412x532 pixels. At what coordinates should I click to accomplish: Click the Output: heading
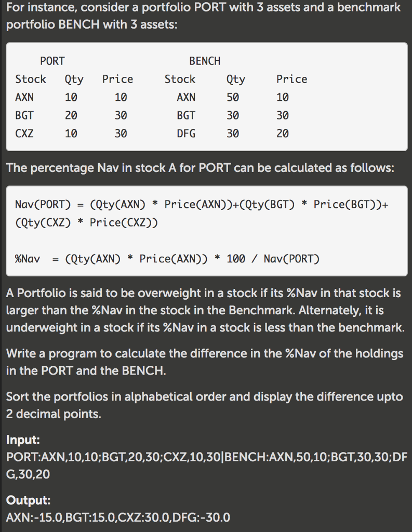[28, 500]
